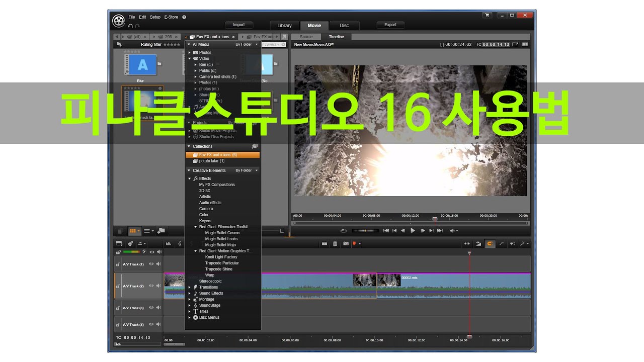Click the Import button
644x362 pixels.
tap(239, 25)
